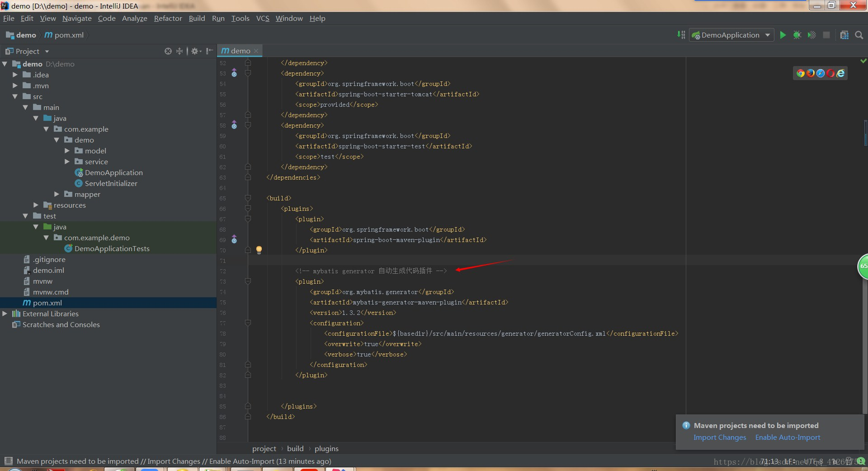The image size is (868, 471).
Task: Click the gutter marker on line 69
Action: [x=234, y=239]
